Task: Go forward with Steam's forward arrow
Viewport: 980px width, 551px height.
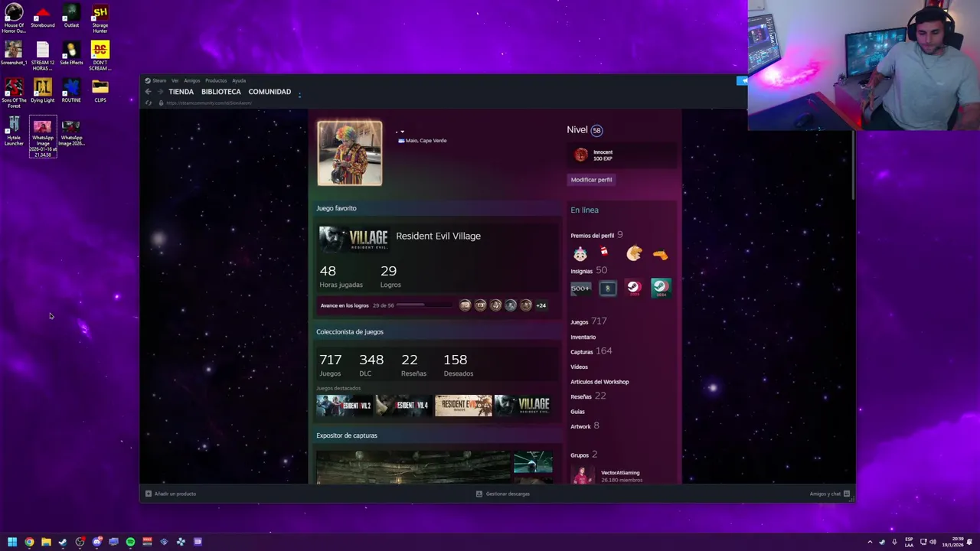Action: [x=160, y=92]
